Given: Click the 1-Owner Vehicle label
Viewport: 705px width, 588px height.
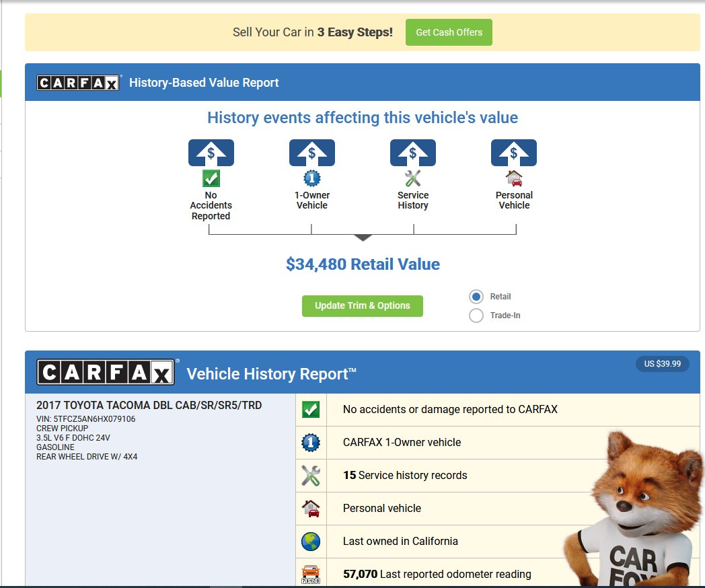Looking at the screenshot, I should tap(312, 200).
